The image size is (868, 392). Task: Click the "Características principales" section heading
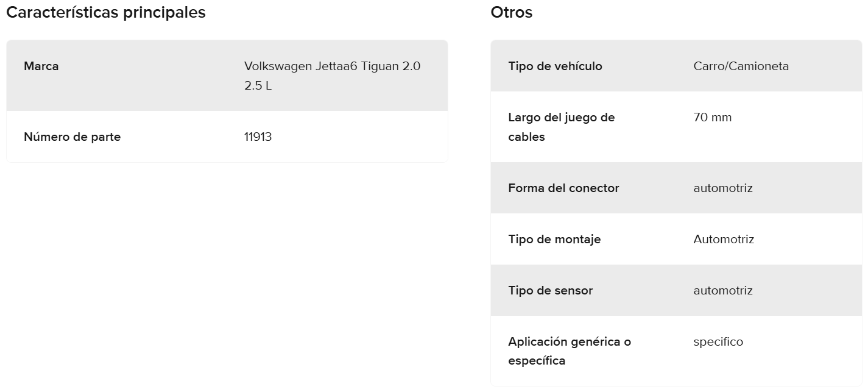[105, 12]
